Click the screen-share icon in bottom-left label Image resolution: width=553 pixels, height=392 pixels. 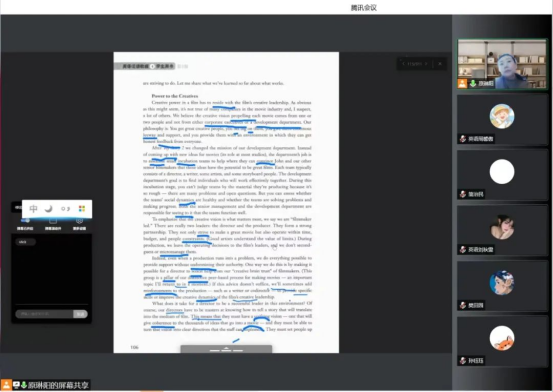[x=16, y=385]
